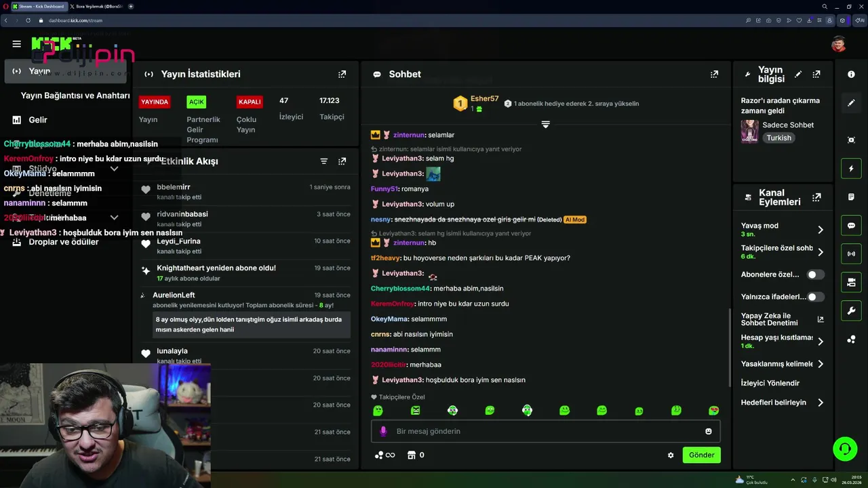
Task: Open the emoji picker in message box
Action: pos(709,431)
